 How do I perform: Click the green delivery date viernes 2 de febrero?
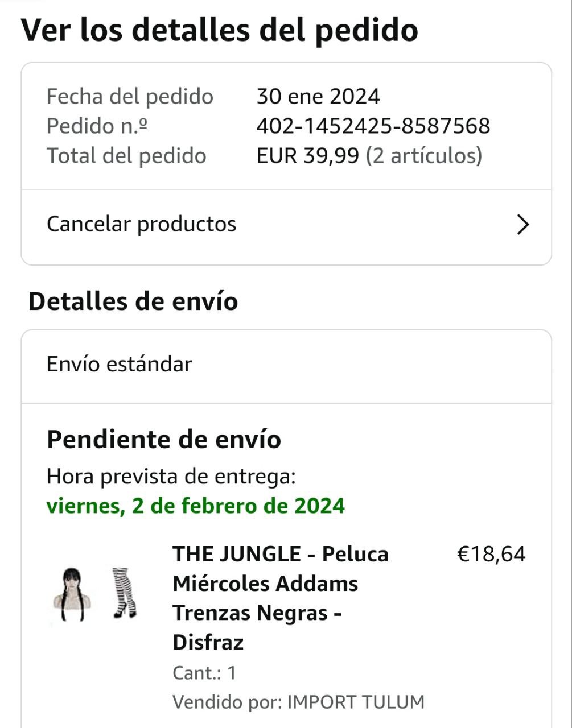pyautogui.click(x=195, y=506)
